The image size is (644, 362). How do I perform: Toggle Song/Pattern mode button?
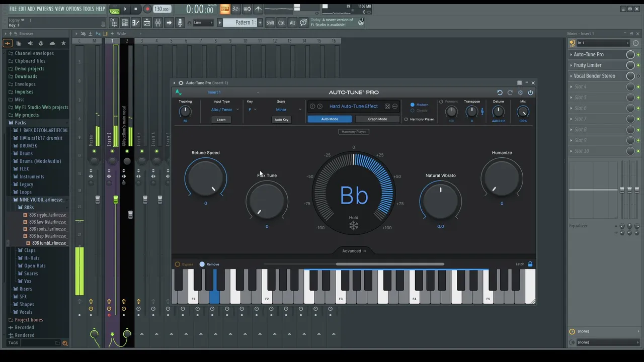[115, 9]
